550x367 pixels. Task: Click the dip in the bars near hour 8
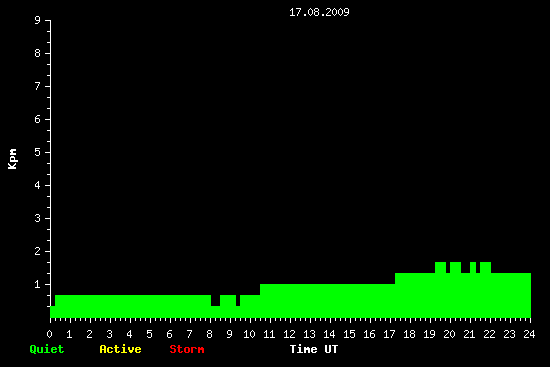[215, 300]
